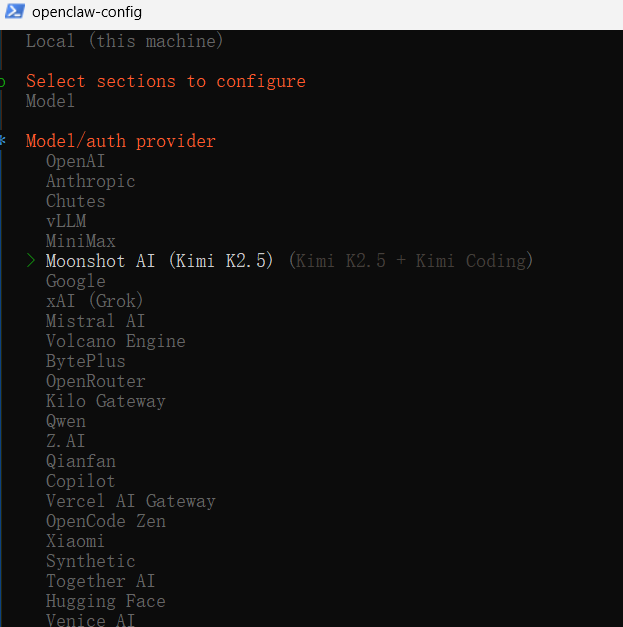Choose Mistral AI provider
Screen dimensions: 623x627
coord(95,321)
